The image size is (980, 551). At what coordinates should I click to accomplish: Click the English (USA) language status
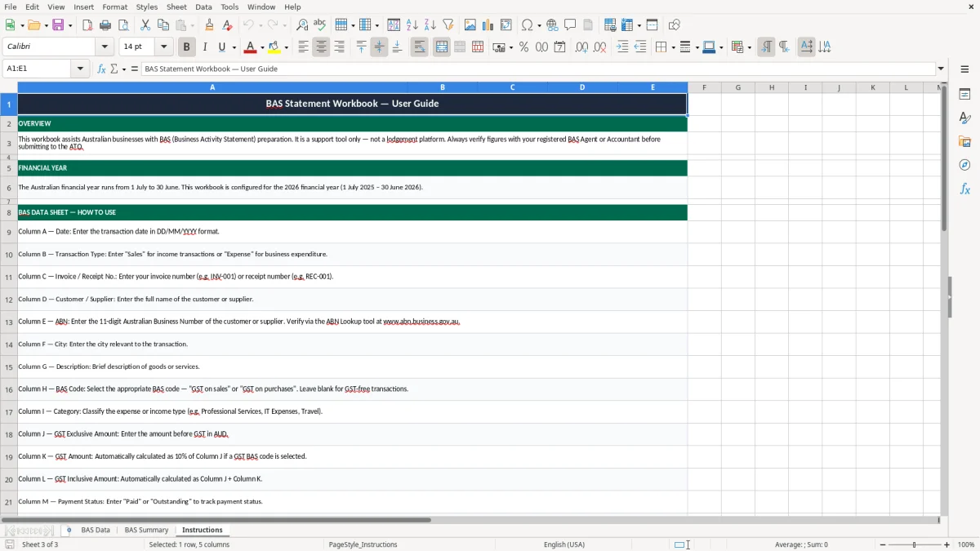564,544
